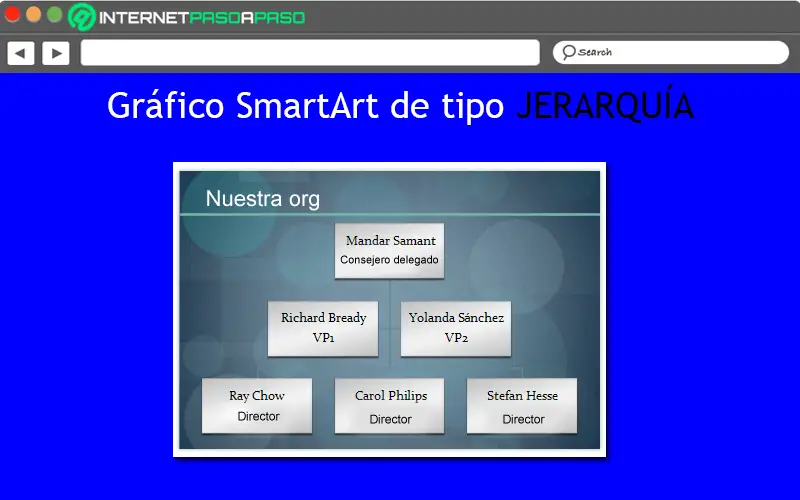800x500 pixels.
Task: Click the orange minimize window dot
Action: coord(33,14)
